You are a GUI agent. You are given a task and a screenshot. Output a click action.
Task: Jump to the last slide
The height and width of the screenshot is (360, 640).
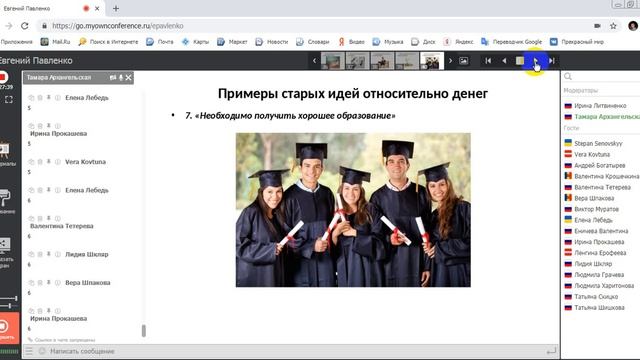point(551,61)
